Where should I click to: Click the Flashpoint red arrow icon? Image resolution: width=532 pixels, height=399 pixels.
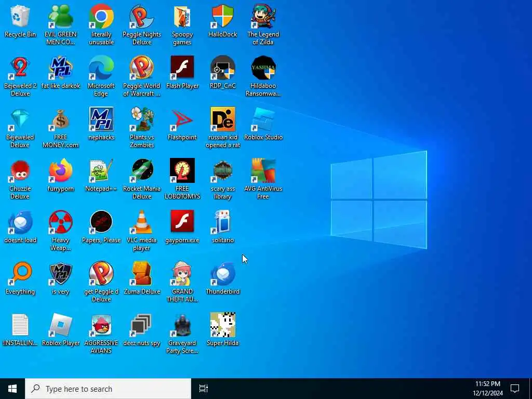(x=182, y=119)
